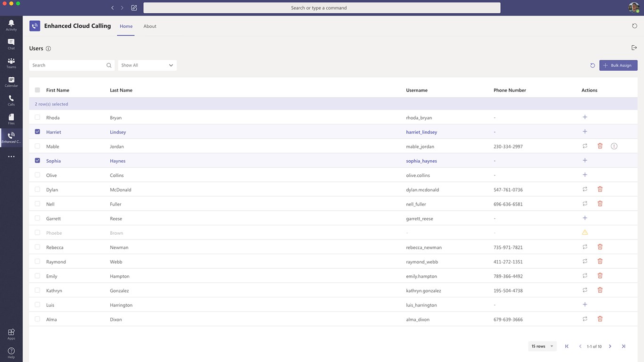Image resolution: width=644 pixels, height=362 pixels.
Task: Click the 2 row(s) selected banner text
Action: [x=51, y=104]
